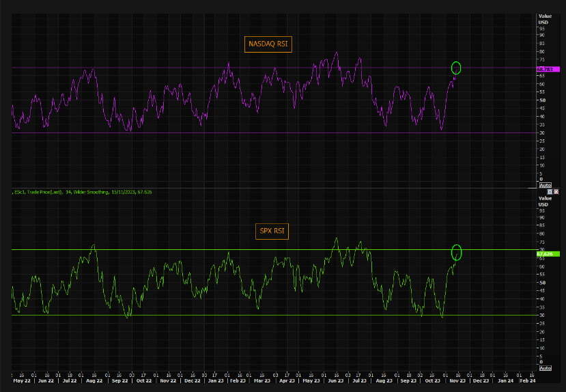Click the 50 tick on SPX RSI value axis

tap(542, 283)
